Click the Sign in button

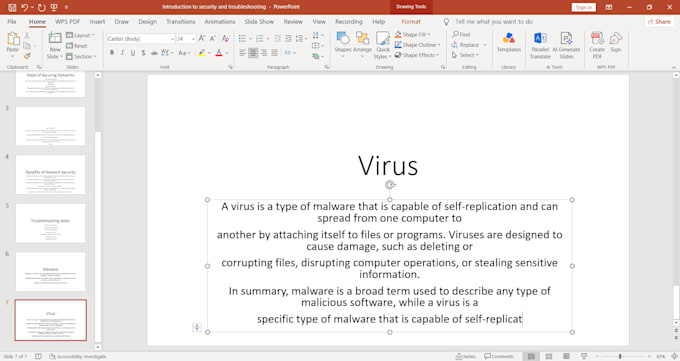583,7
